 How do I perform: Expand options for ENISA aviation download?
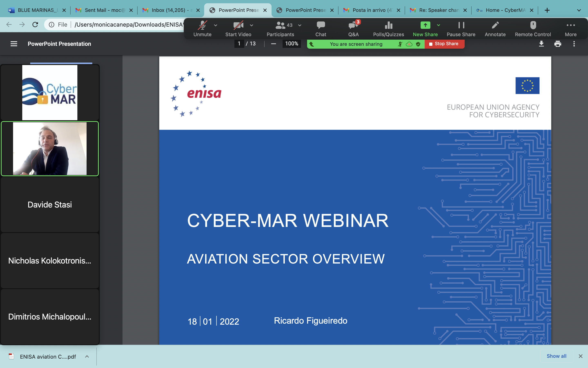tap(87, 357)
